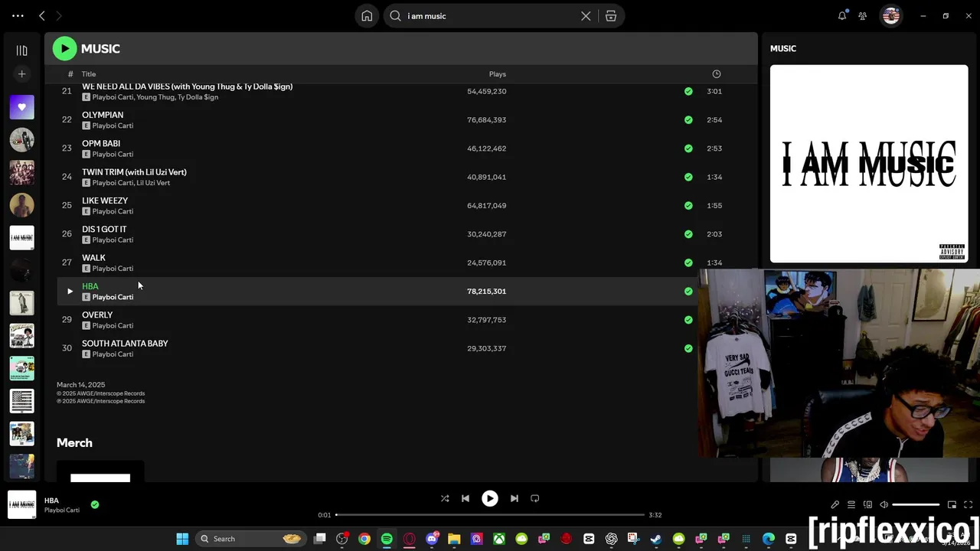Open the I AM MUSIC cover in right panel

pos(869,164)
